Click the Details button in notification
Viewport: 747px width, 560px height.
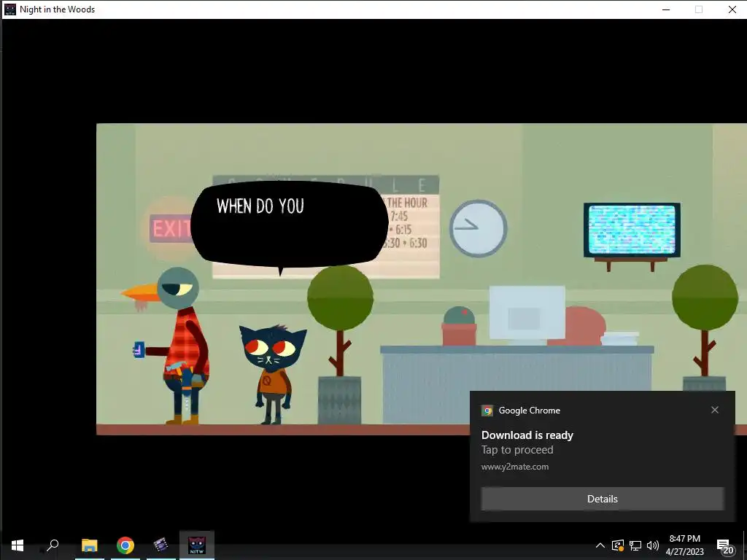[602, 499]
